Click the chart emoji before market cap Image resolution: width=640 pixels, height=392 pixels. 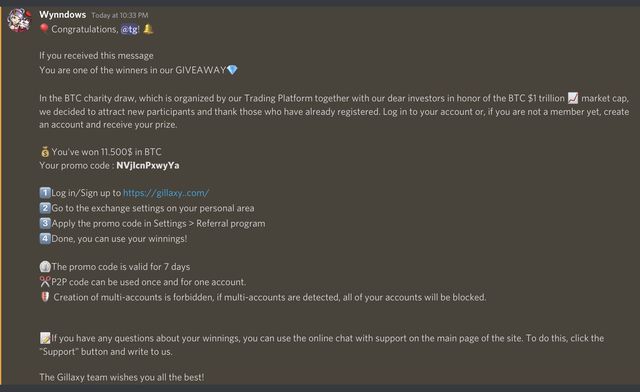tap(573, 98)
